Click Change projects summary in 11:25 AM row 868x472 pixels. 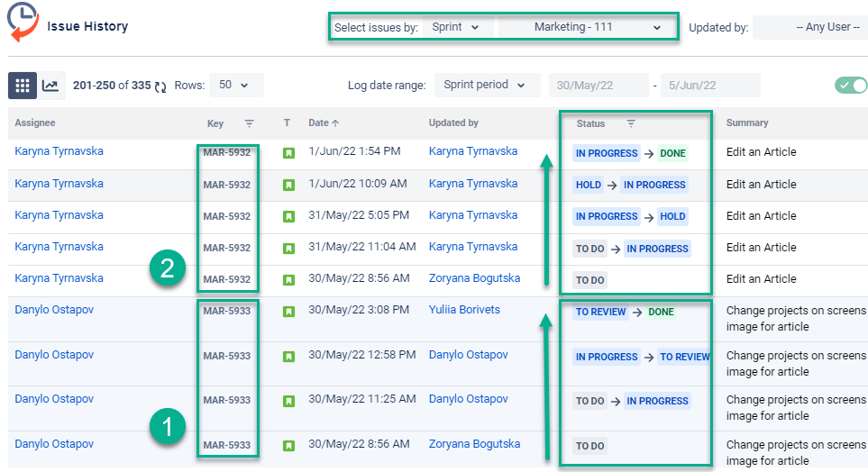(796, 408)
